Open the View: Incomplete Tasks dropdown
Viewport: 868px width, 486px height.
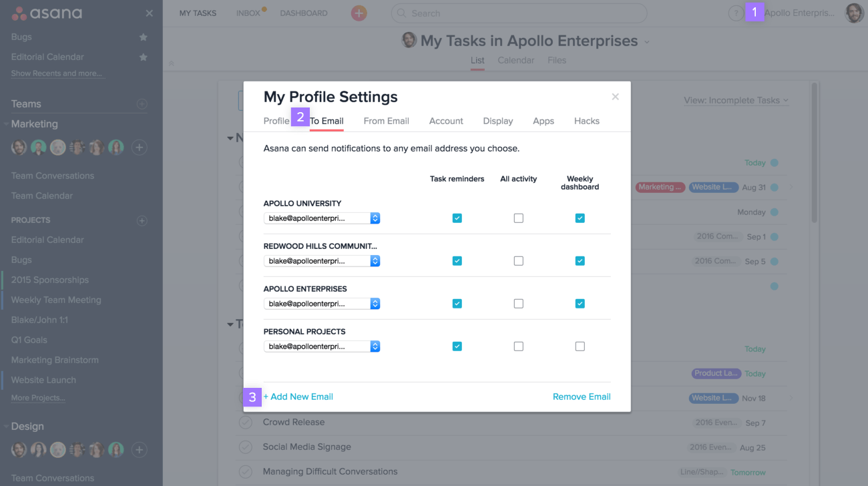736,100
